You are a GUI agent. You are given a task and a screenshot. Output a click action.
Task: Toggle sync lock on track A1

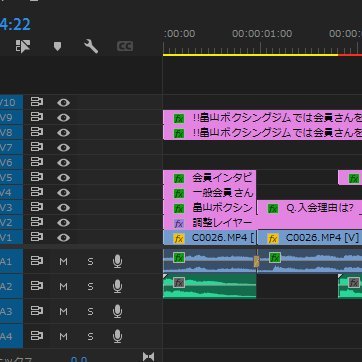click(37, 261)
